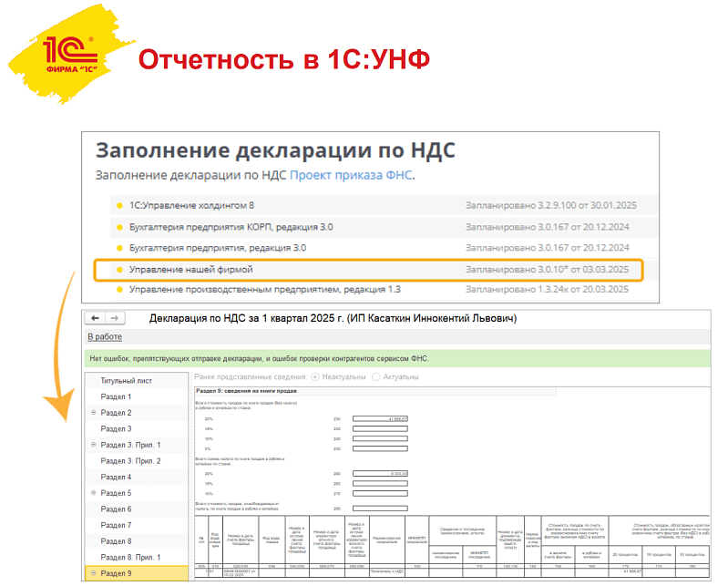Click Запланировано 3.2.9.100 от 30.01.2025 text
Screen dimensions: 728x586
pyautogui.click(x=551, y=205)
